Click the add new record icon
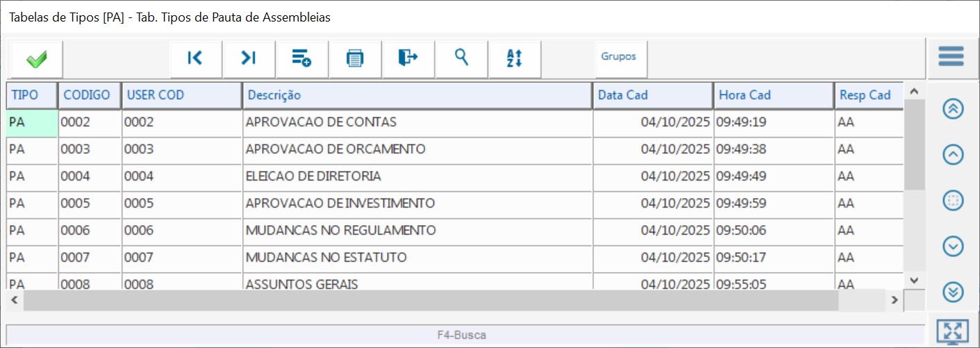Screen dimensions: 980x348 [x=301, y=58]
